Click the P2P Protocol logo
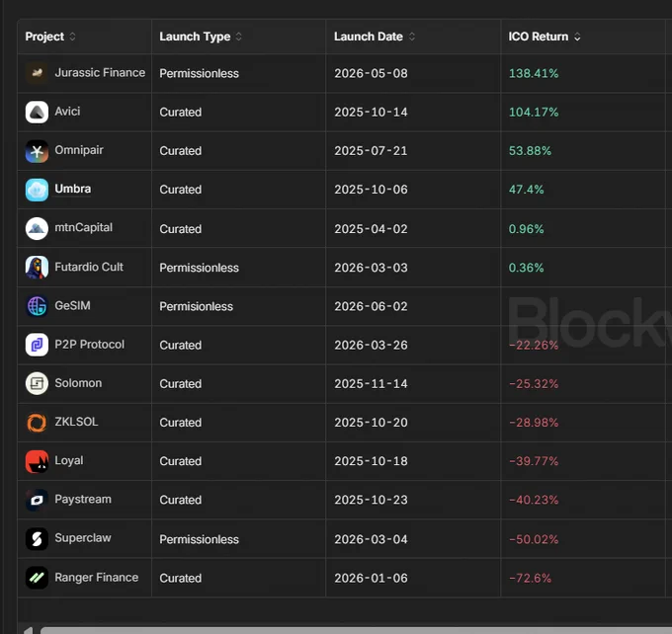 37,345
